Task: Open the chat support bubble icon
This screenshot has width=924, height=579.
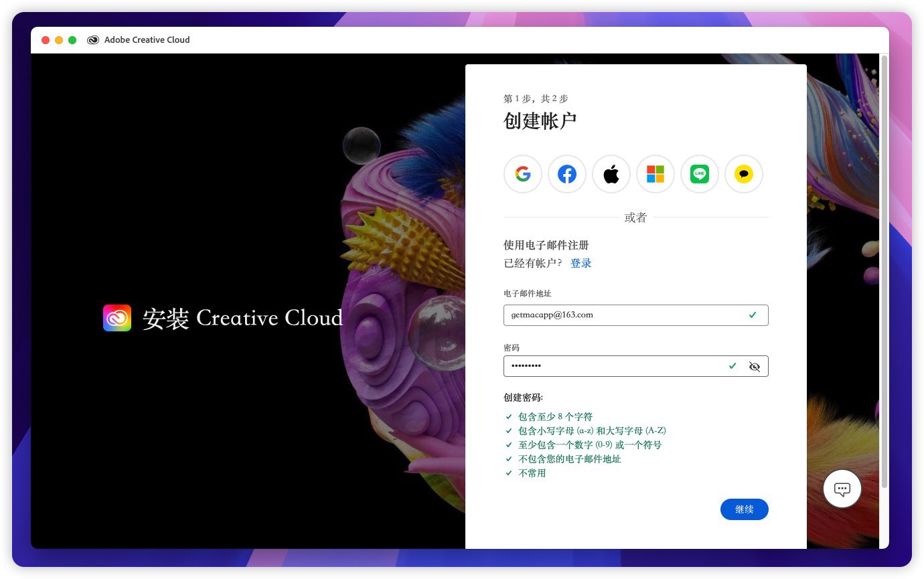Action: click(842, 489)
